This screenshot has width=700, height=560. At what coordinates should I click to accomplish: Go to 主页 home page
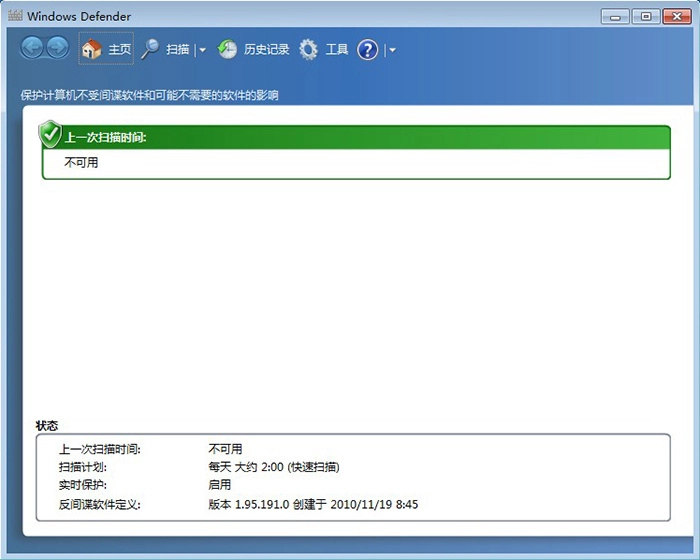[106, 48]
